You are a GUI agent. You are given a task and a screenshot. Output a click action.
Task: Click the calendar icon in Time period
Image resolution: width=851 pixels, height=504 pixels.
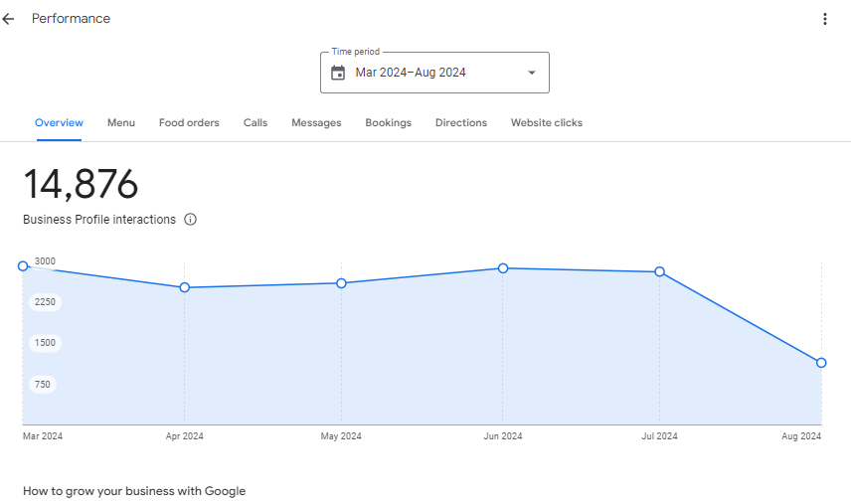(x=338, y=73)
